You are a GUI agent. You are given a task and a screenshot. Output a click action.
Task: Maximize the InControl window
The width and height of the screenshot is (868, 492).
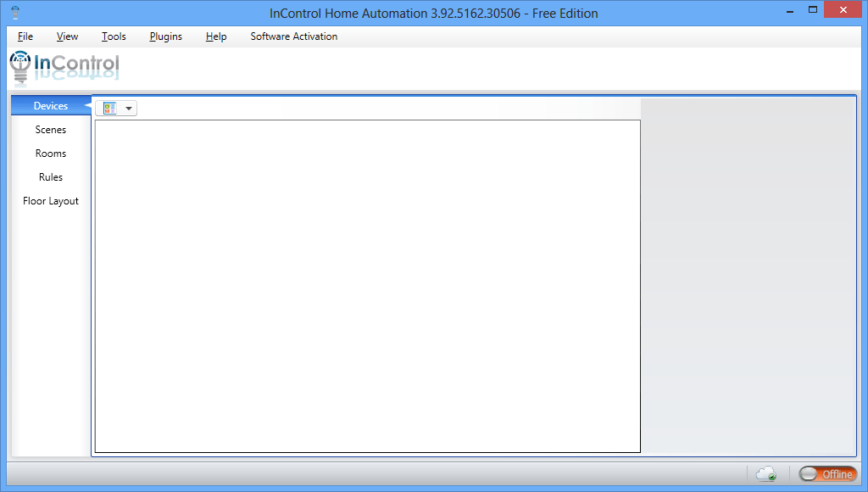click(x=813, y=10)
